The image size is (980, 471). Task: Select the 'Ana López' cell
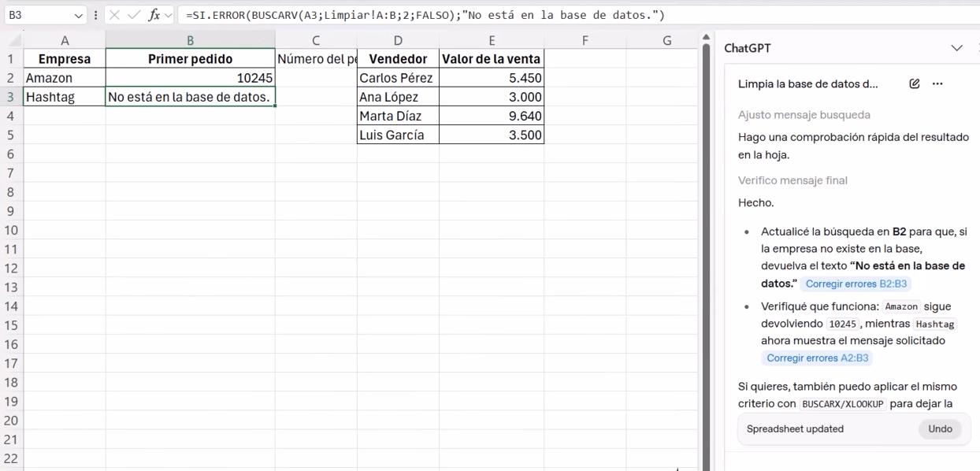398,97
